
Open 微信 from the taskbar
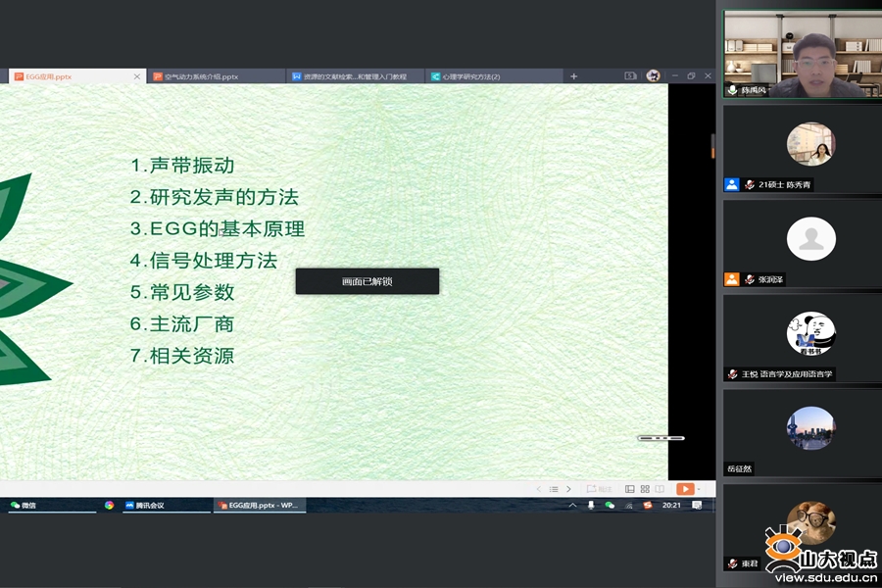point(24,506)
